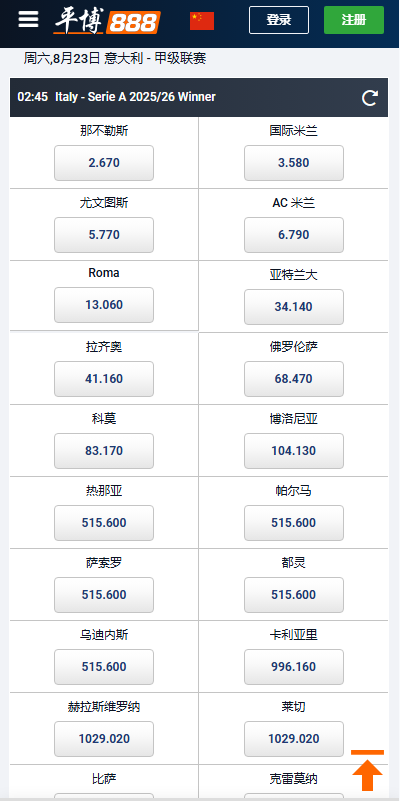Viewport: 400px width, 801px height.
Task: Open the hamburger menu
Action: click(x=28, y=19)
